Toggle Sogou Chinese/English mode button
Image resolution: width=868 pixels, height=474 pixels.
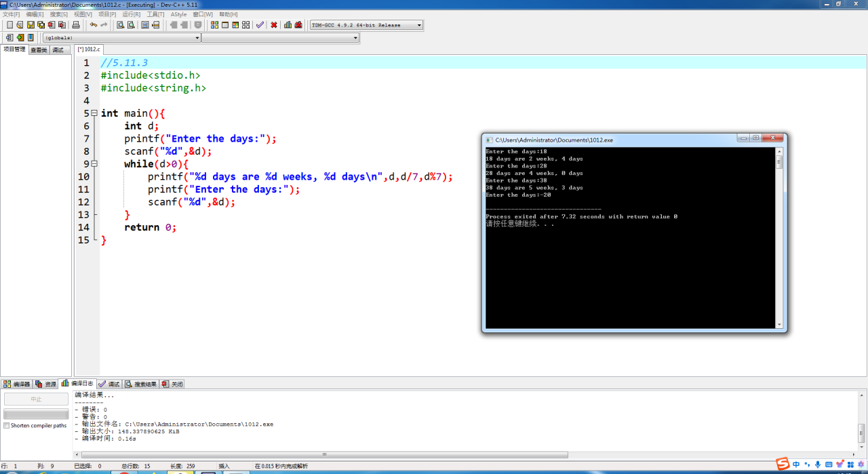tap(796, 464)
